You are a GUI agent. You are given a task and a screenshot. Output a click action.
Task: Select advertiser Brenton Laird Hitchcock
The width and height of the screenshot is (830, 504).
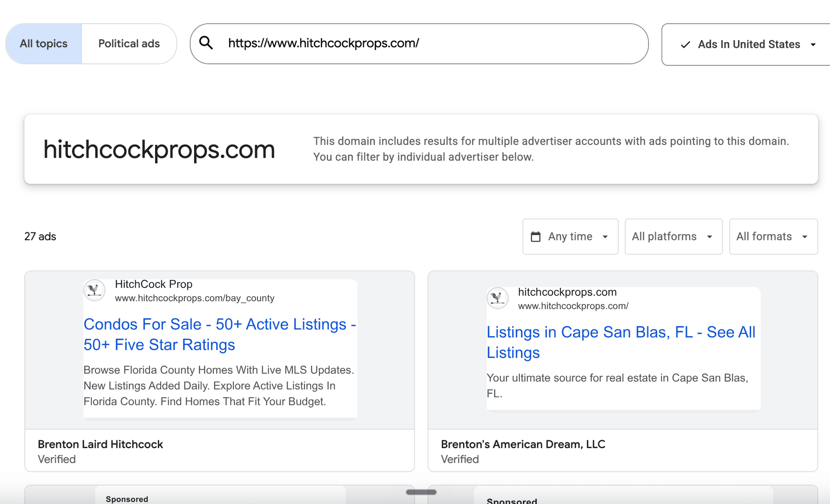coord(100,444)
